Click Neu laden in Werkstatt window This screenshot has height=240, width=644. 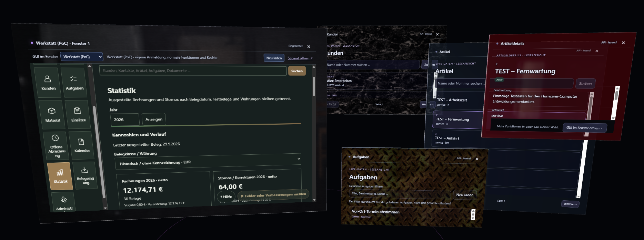pyautogui.click(x=274, y=58)
